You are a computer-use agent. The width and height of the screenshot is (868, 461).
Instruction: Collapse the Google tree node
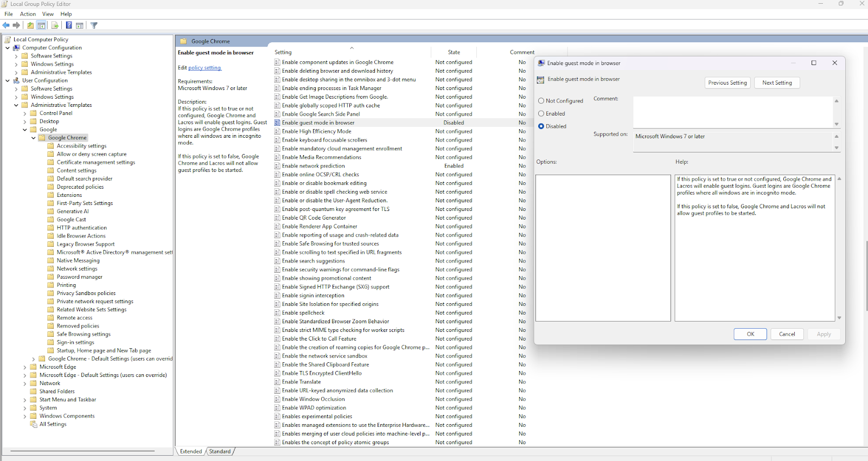coord(25,130)
